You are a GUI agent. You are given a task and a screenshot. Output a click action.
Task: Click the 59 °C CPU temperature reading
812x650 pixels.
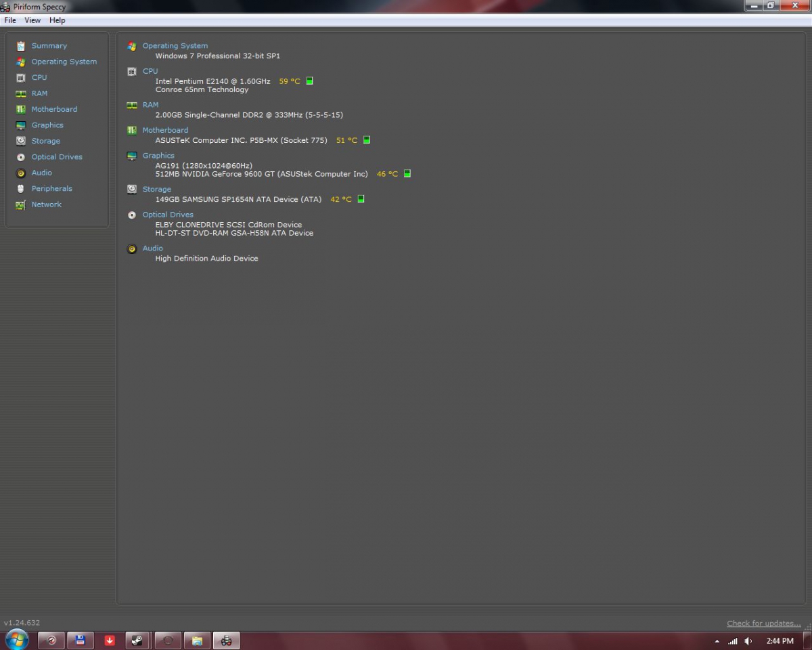290,81
